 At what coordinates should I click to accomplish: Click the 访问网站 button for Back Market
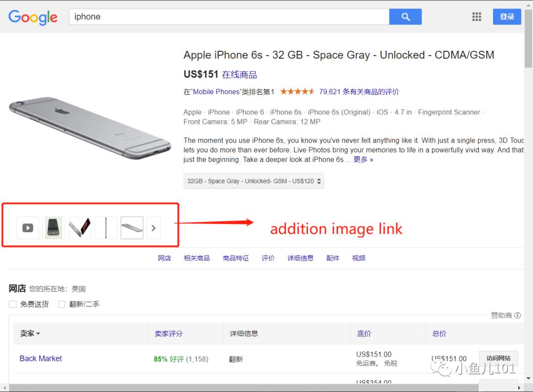coord(498,358)
